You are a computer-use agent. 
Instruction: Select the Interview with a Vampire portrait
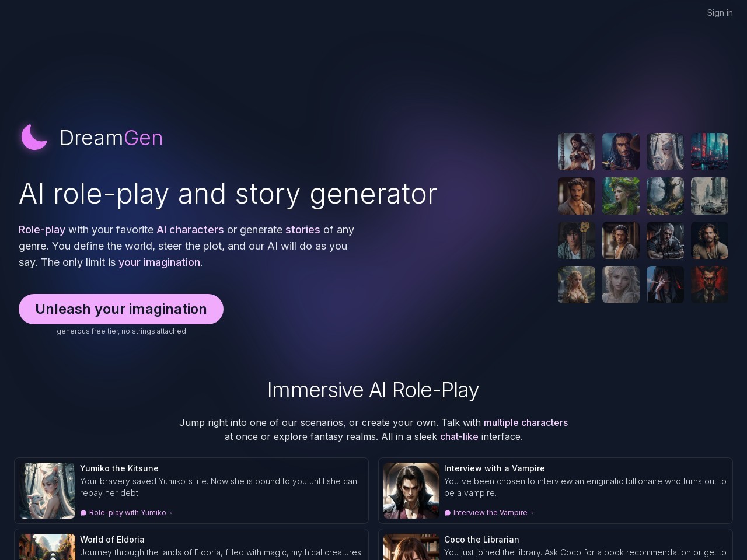click(x=411, y=491)
